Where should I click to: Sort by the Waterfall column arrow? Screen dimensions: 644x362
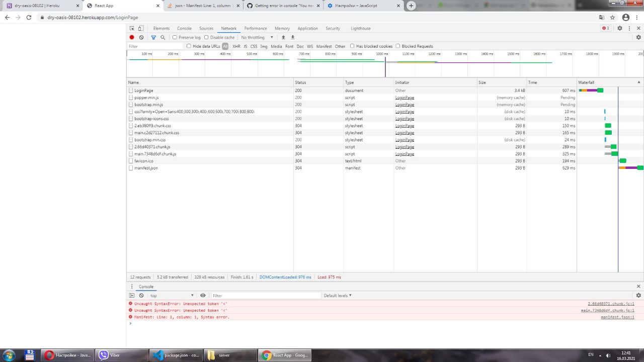[639, 82]
